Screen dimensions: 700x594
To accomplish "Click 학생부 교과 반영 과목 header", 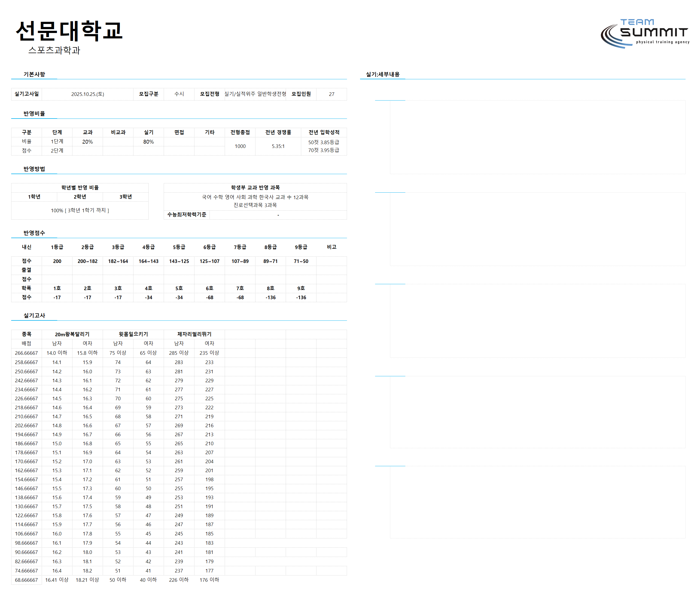I will point(255,187).
